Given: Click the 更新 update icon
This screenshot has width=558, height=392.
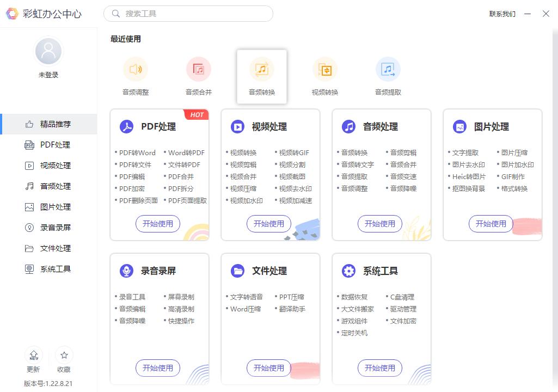Looking at the screenshot, I should (33, 354).
